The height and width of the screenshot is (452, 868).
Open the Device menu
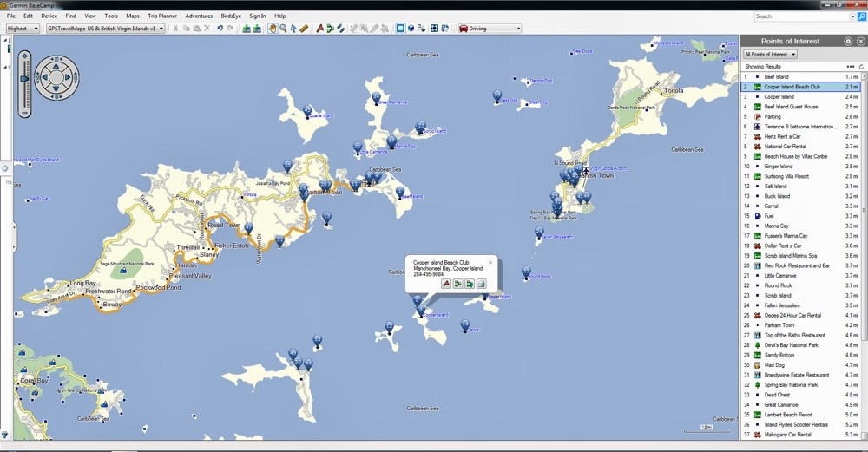(49, 16)
